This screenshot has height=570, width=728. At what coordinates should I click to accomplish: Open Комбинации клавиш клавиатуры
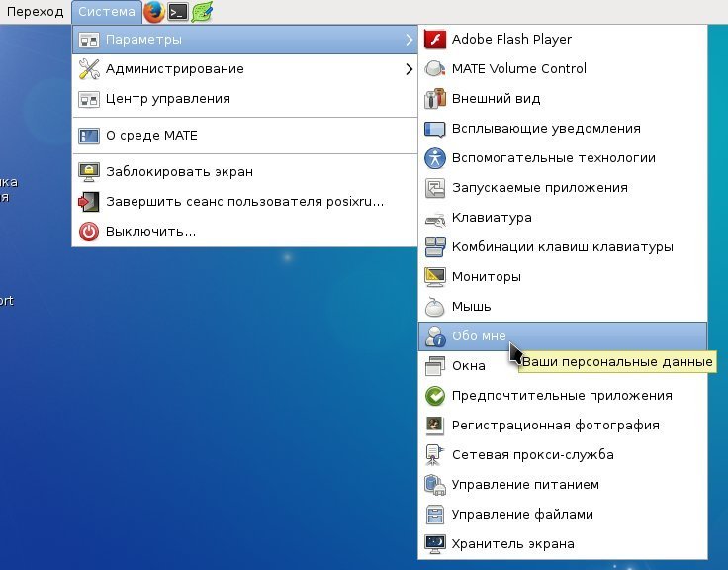pyautogui.click(x=563, y=247)
